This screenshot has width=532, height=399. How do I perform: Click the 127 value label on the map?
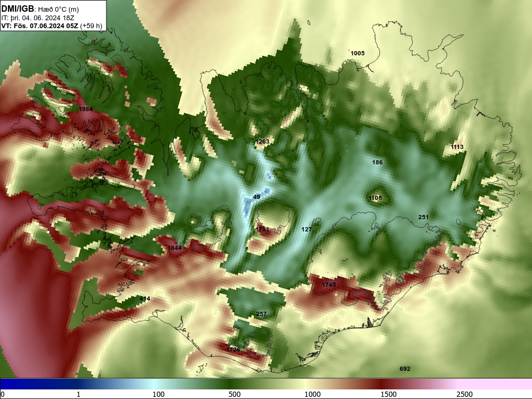pos(306,230)
